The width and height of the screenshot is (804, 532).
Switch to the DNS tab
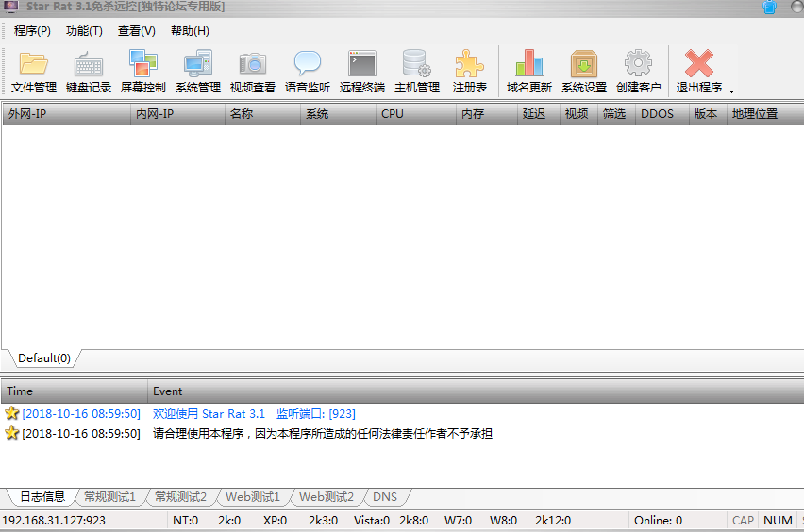(385, 497)
